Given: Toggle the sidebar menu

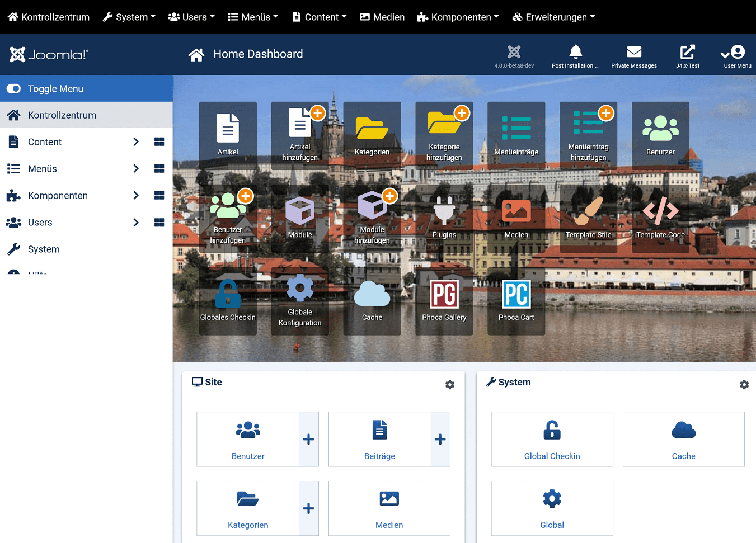Looking at the screenshot, I should click(86, 88).
